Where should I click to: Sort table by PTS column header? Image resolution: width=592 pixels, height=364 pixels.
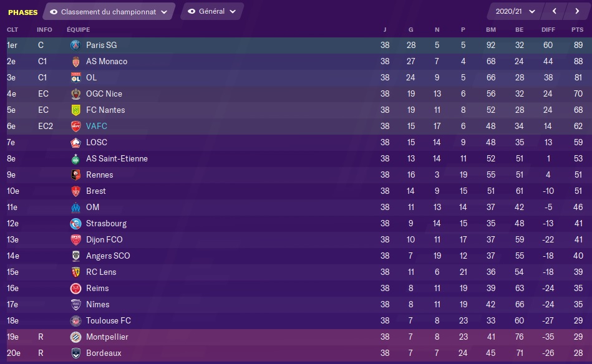pyautogui.click(x=577, y=29)
